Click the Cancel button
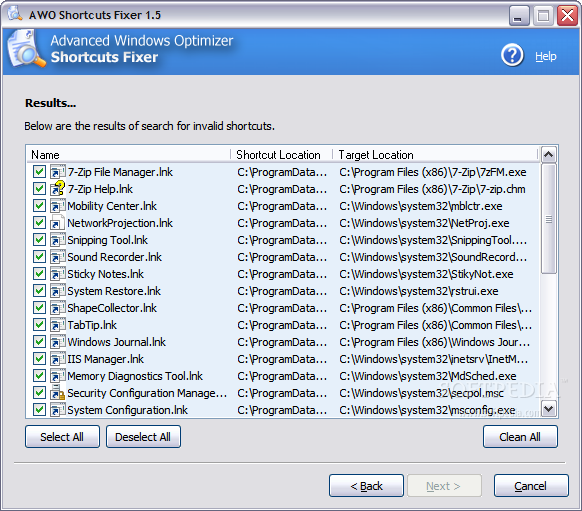The width and height of the screenshot is (582, 511). pos(531,485)
